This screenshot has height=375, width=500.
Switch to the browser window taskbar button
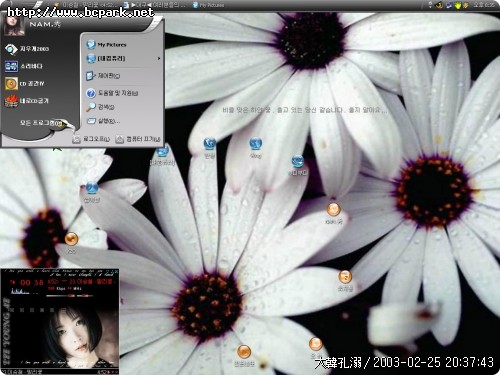coord(155,5)
